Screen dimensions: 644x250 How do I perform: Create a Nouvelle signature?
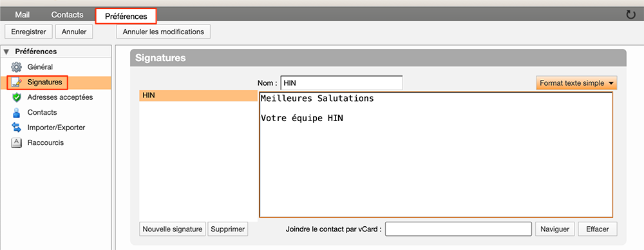click(173, 229)
